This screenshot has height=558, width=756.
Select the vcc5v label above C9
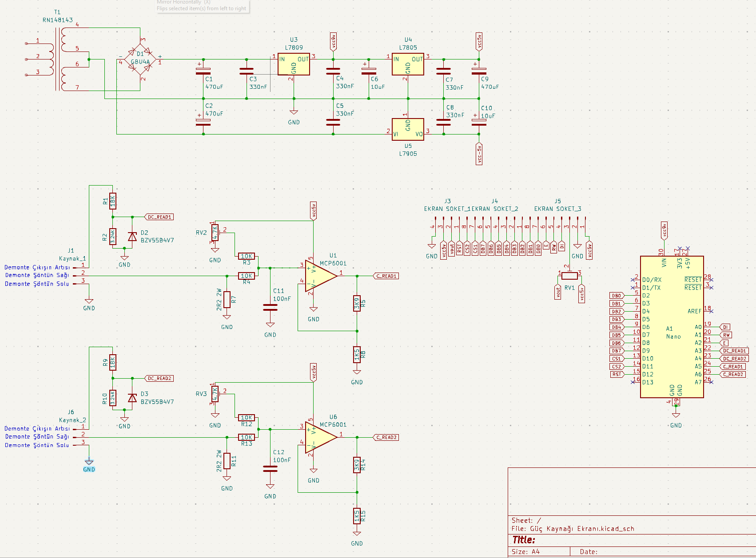coord(479,41)
